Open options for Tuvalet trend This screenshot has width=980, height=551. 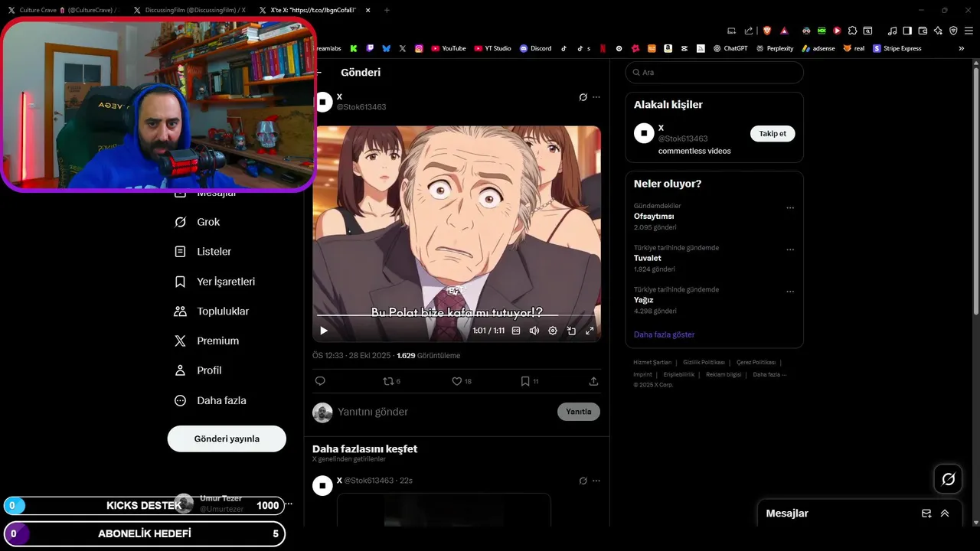(x=790, y=250)
